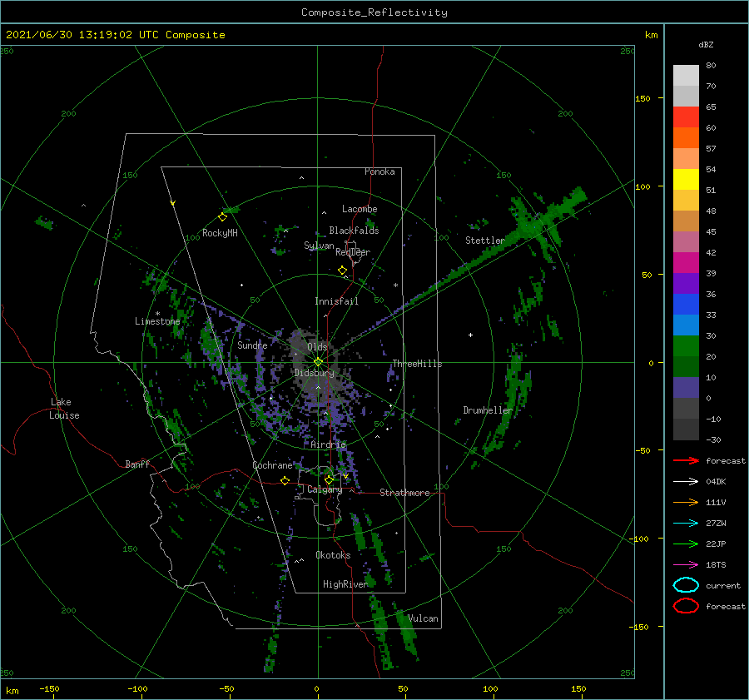749x700 pixels.
Task: Click the RockyMH label
Action: pyautogui.click(x=220, y=233)
